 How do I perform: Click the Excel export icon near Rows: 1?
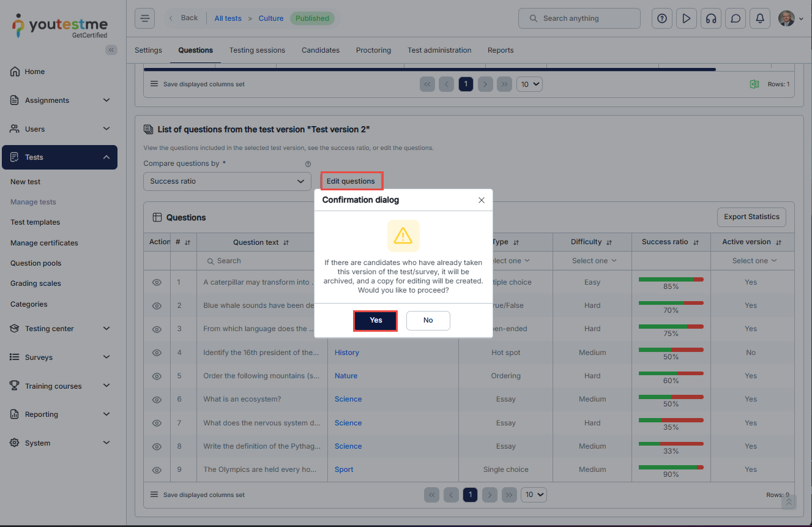click(754, 84)
